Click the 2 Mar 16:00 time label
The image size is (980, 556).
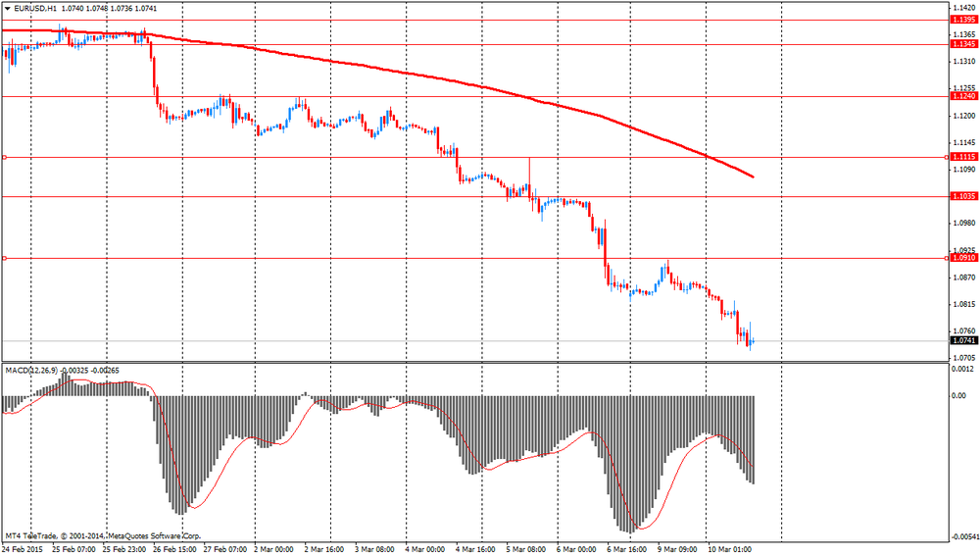(323, 550)
